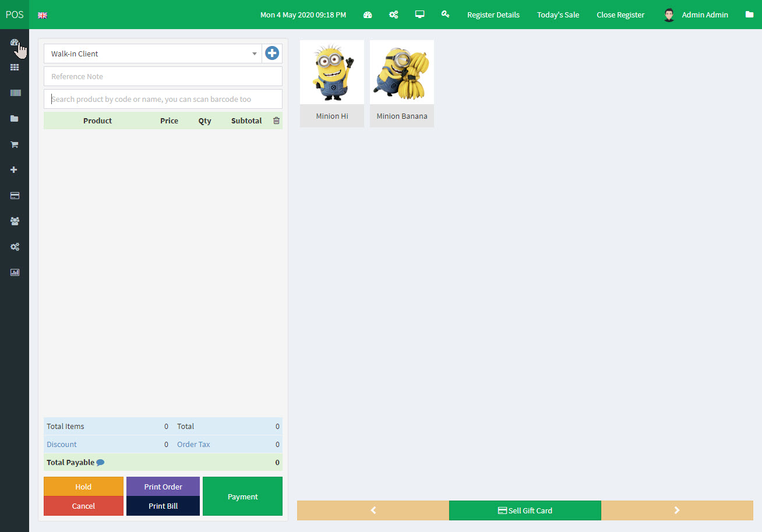Select the barcode icon in left sidebar
Image resolution: width=762 pixels, height=532 pixels.
coord(15,93)
